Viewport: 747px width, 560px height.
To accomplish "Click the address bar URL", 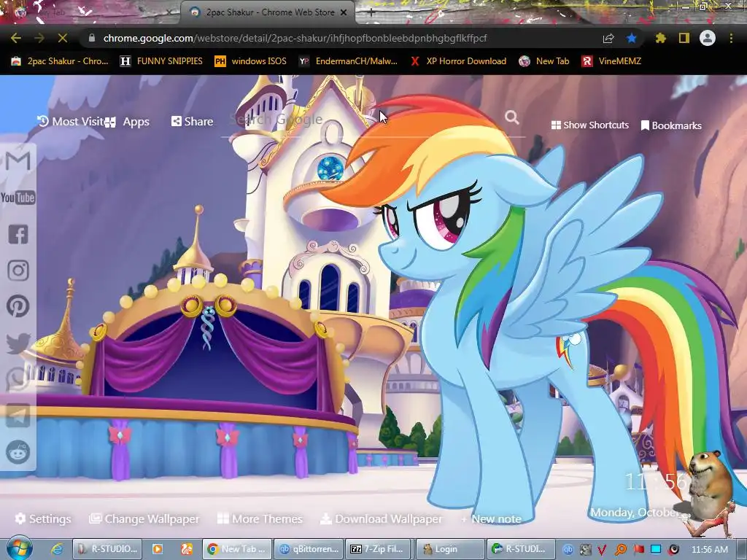I will (x=295, y=38).
